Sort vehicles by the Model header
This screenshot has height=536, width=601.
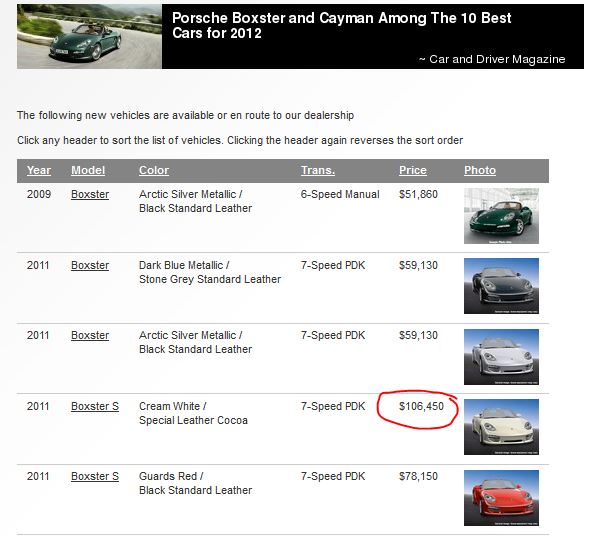[x=88, y=170]
